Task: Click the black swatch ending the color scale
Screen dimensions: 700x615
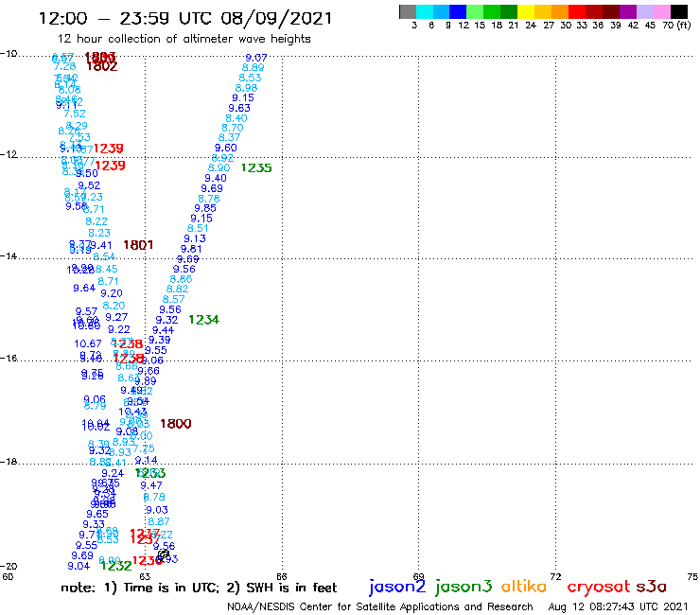Action: [x=678, y=12]
